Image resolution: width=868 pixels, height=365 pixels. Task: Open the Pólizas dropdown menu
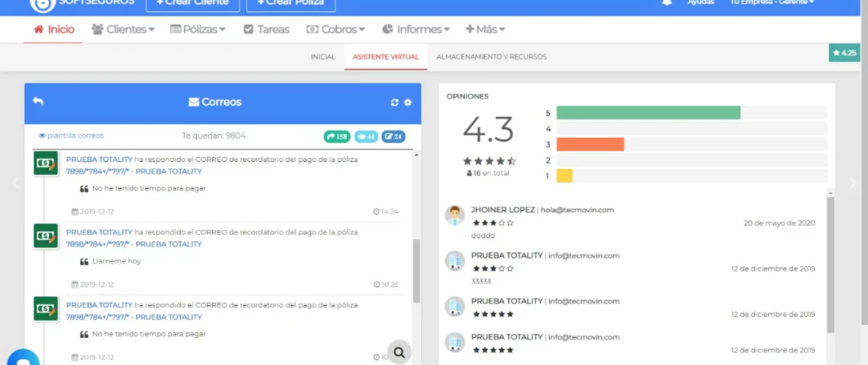click(198, 29)
